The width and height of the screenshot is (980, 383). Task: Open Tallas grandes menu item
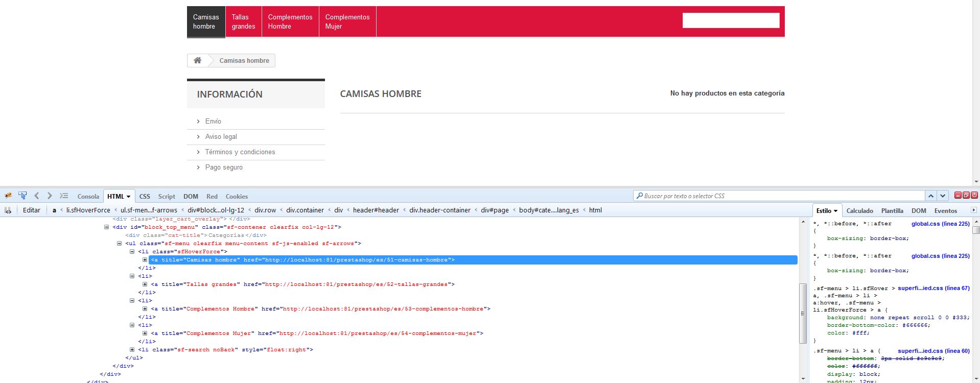243,21
